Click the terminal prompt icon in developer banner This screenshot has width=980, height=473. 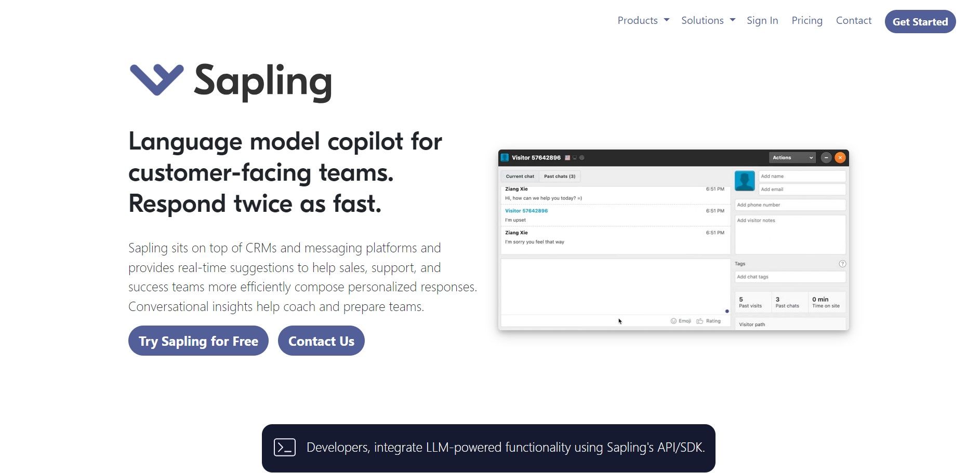[285, 447]
